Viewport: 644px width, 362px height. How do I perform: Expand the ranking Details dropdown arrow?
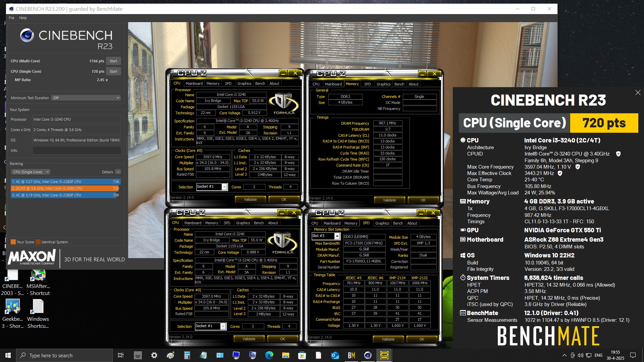click(118, 172)
